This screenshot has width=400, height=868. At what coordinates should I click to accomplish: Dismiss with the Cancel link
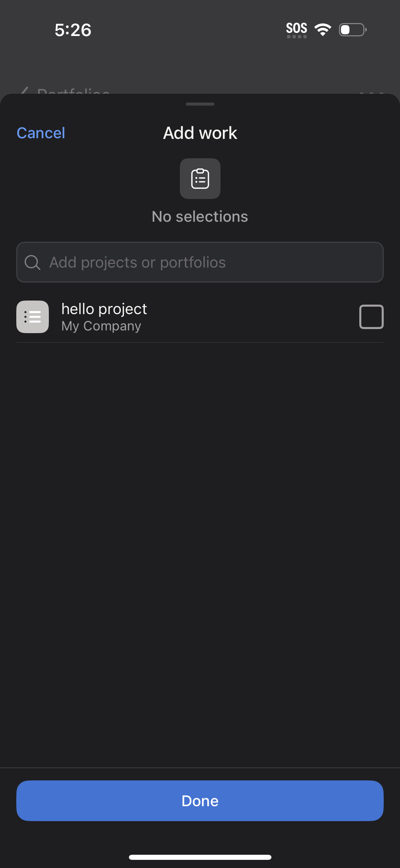[x=40, y=133]
